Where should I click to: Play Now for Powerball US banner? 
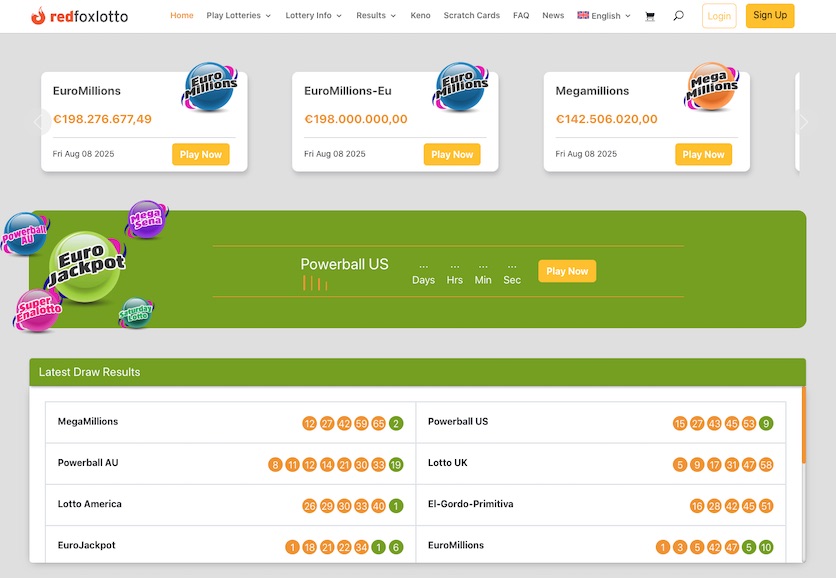pos(567,271)
